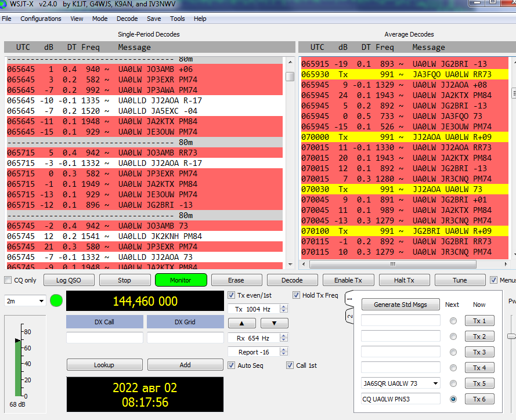Viewport: 516px width, 420px height.
Task: Click the Tx 1 message input field
Action: [400, 321]
